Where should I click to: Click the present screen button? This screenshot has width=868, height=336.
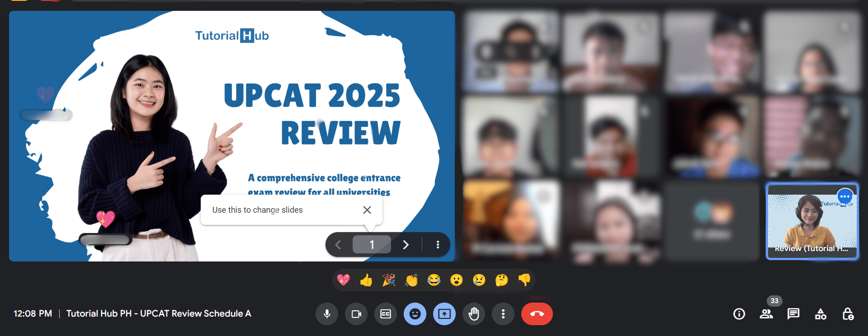click(444, 314)
